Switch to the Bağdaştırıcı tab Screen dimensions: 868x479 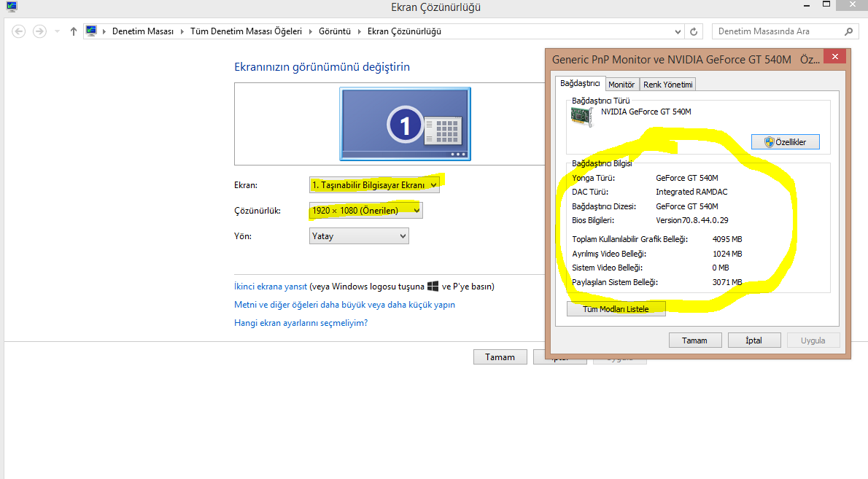pyautogui.click(x=580, y=84)
